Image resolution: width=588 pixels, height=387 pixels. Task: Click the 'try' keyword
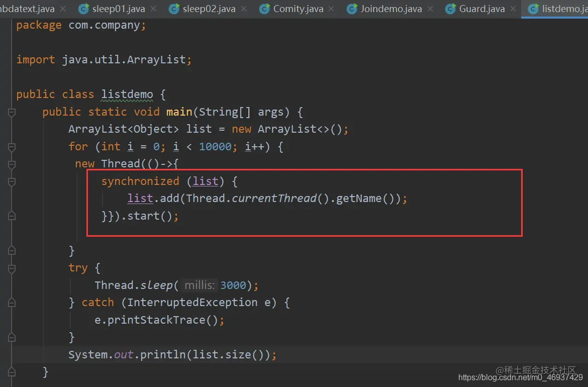point(78,268)
